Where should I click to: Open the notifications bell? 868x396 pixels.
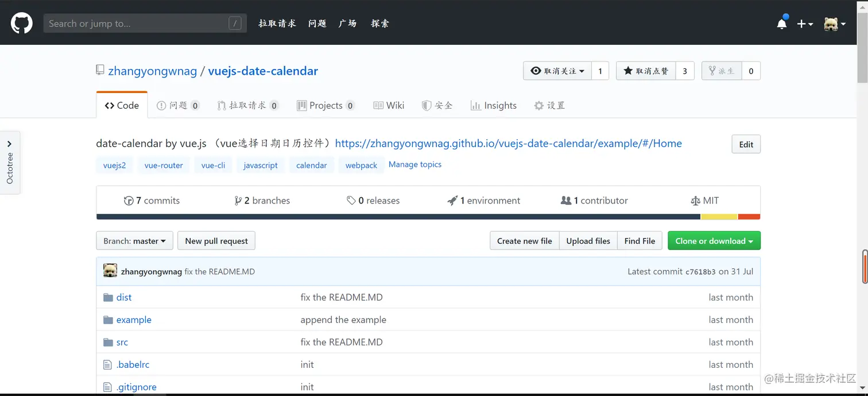pos(782,23)
